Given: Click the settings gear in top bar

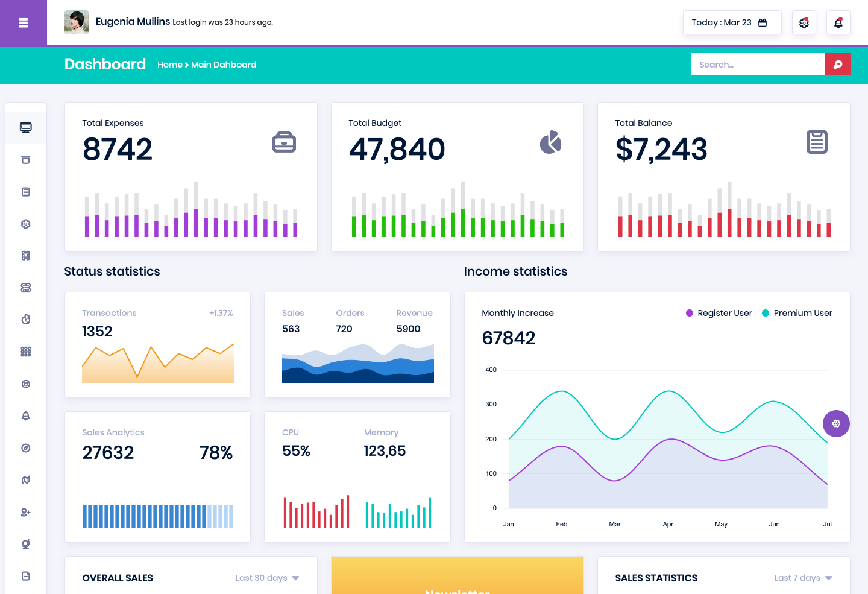Looking at the screenshot, I should point(804,23).
